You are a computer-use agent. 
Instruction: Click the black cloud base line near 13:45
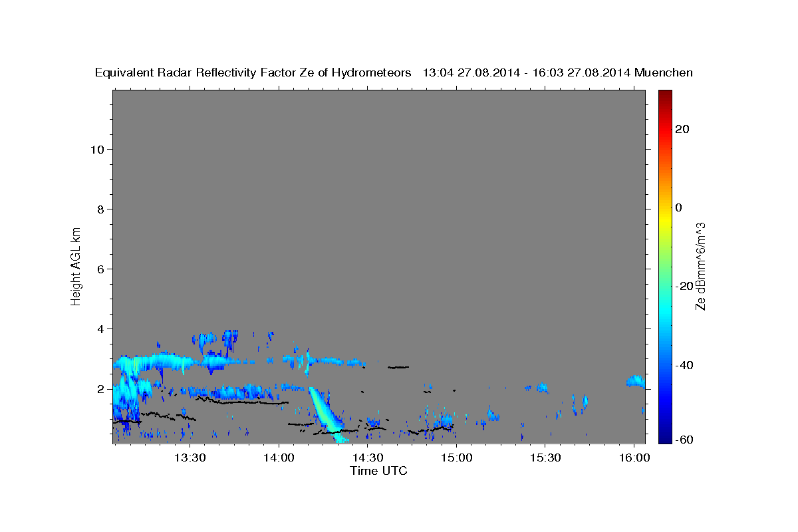point(243,402)
